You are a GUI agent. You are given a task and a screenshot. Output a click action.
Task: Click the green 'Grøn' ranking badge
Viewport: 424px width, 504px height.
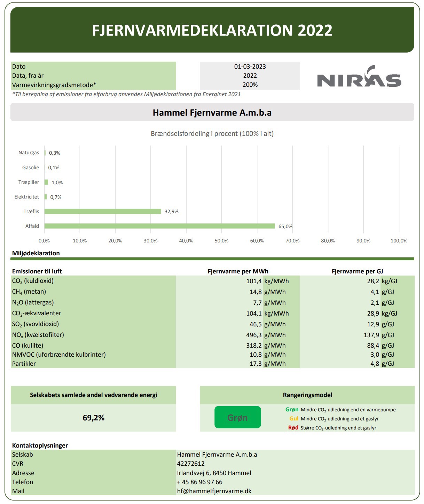point(237,417)
